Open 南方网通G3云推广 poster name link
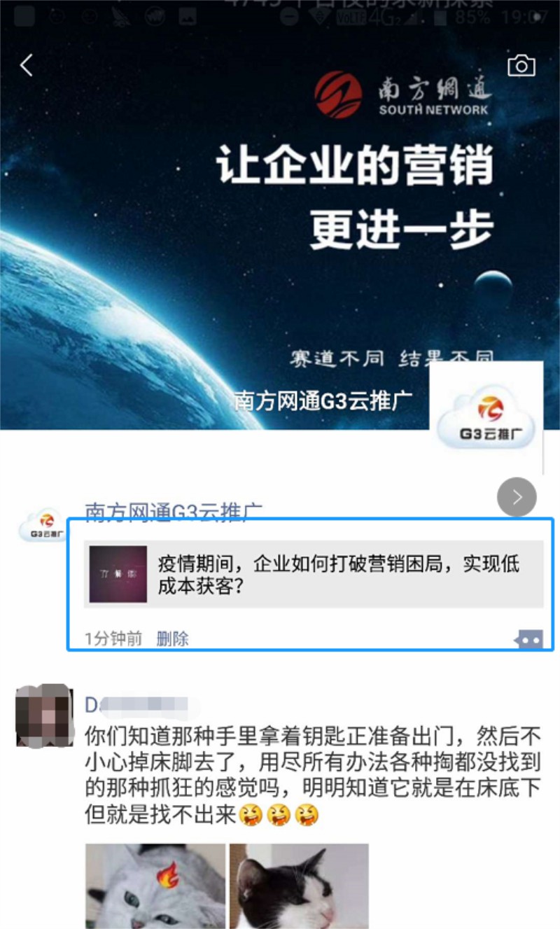 174,512
